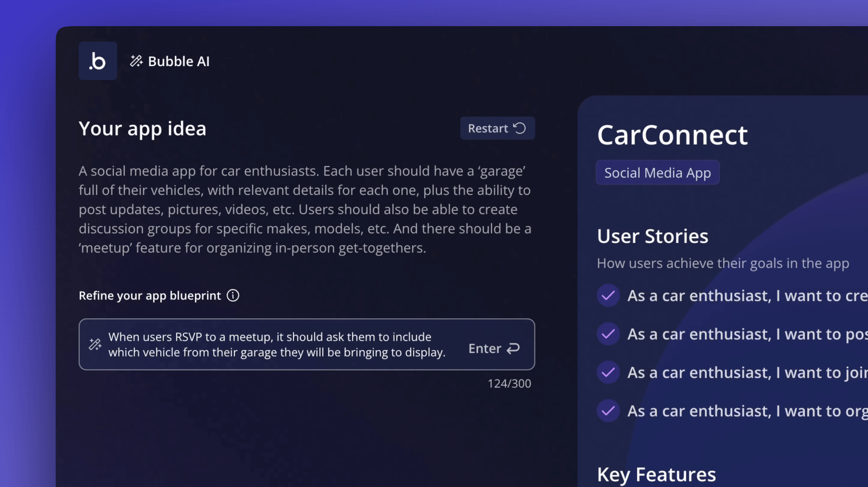Click the info icon next to Refine your app blueprint
This screenshot has height=487, width=868.
[x=233, y=296]
